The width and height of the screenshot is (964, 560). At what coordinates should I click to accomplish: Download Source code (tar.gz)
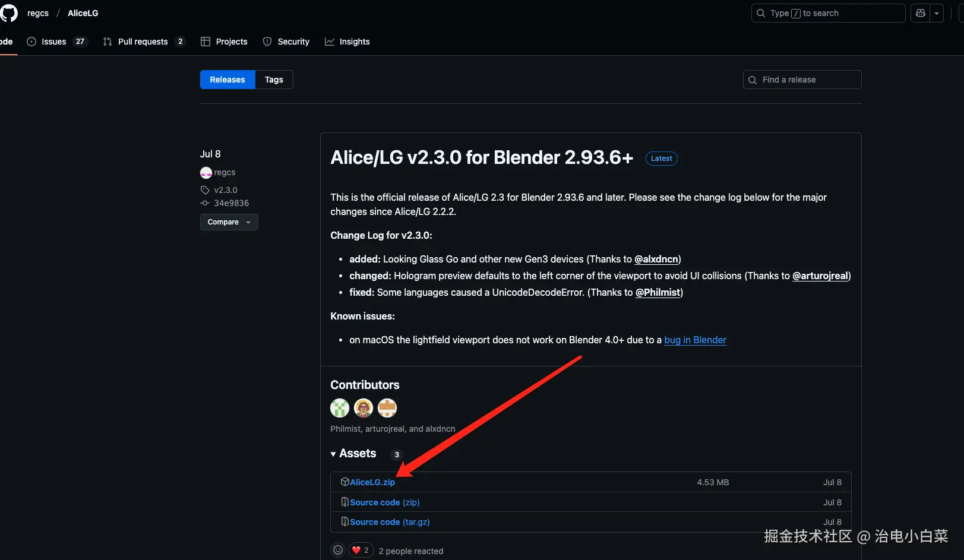tap(390, 522)
